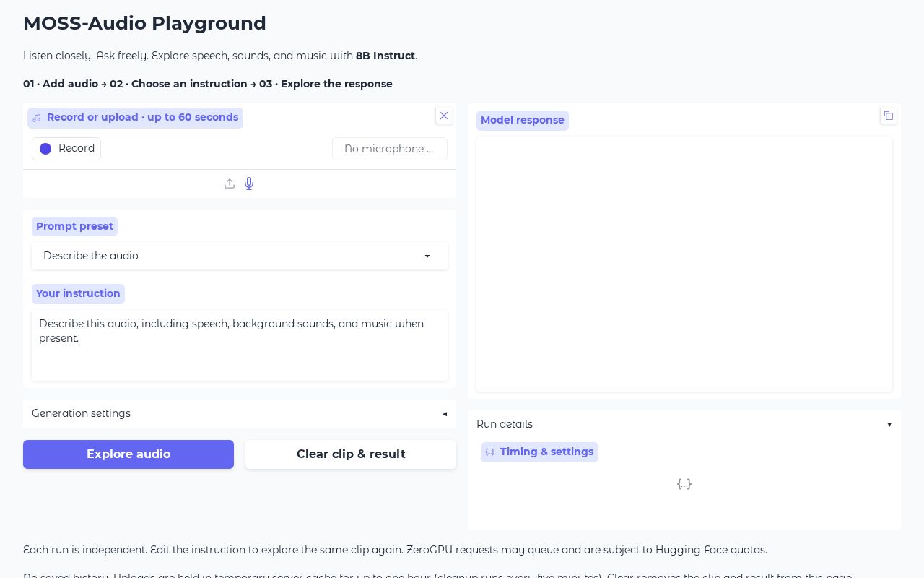The image size is (924, 578).
Task: Open the No microphone device dropdown
Action: pyautogui.click(x=390, y=149)
